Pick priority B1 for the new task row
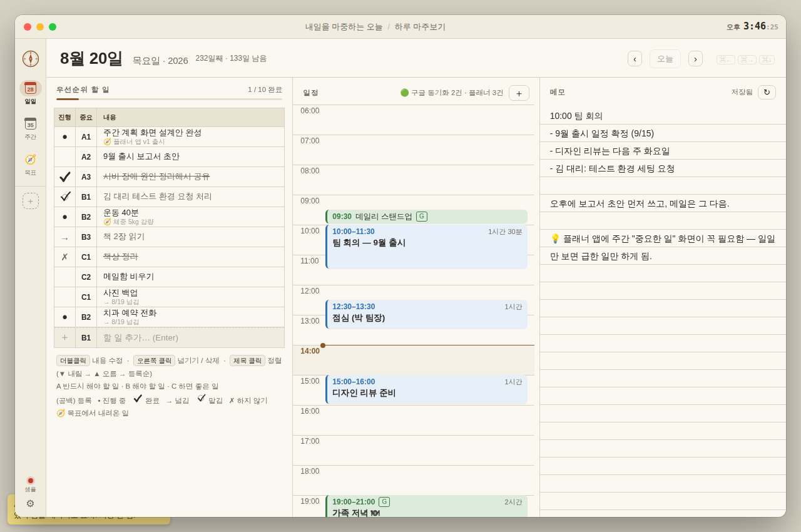This screenshot has width=801, height=532. coord(86,337)
